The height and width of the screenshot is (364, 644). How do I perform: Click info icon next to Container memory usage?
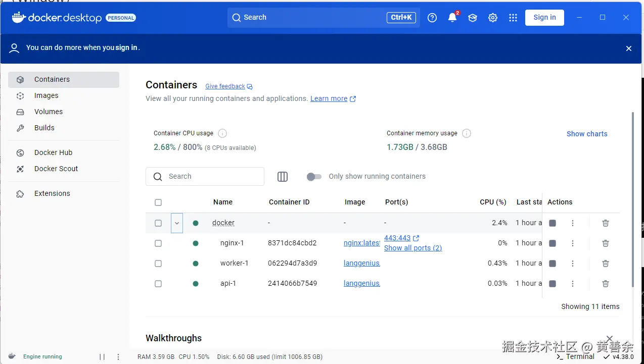pos(467,133)
